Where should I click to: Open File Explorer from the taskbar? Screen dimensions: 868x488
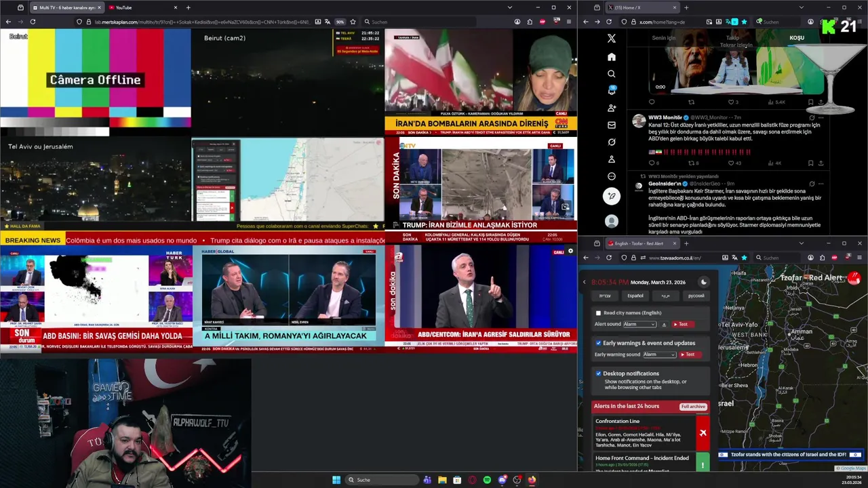pyautogui.click(x=442, y=480)
